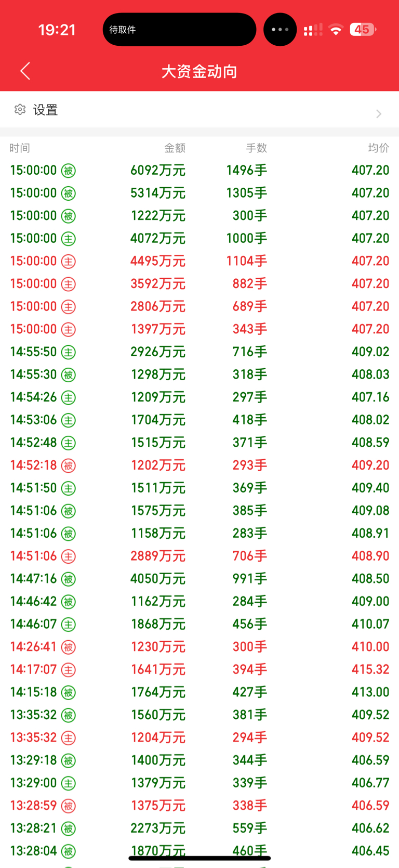
Task: Tap the green 主 badge at 14:55:50
Action: pyautogui.click(x=69, y=352)
